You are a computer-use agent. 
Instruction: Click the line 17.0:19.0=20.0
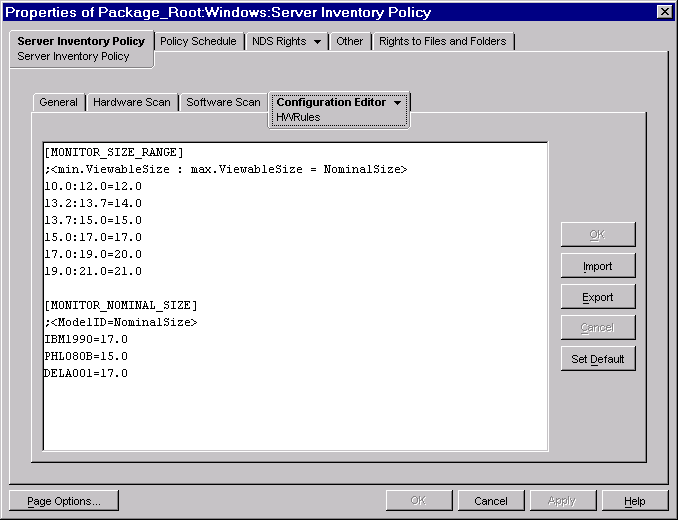[93, 254]
